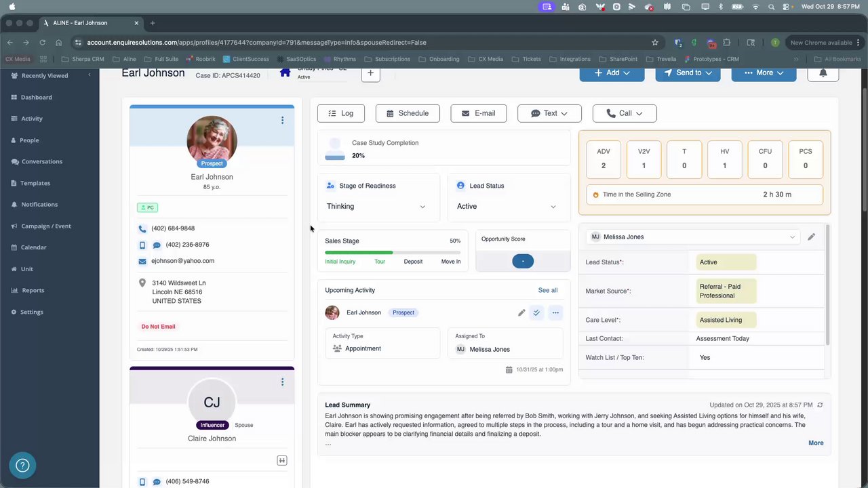Click the Market Source value Referral - Paid Professional
Viewport: 868px width, 488px height.
[726, 291]
